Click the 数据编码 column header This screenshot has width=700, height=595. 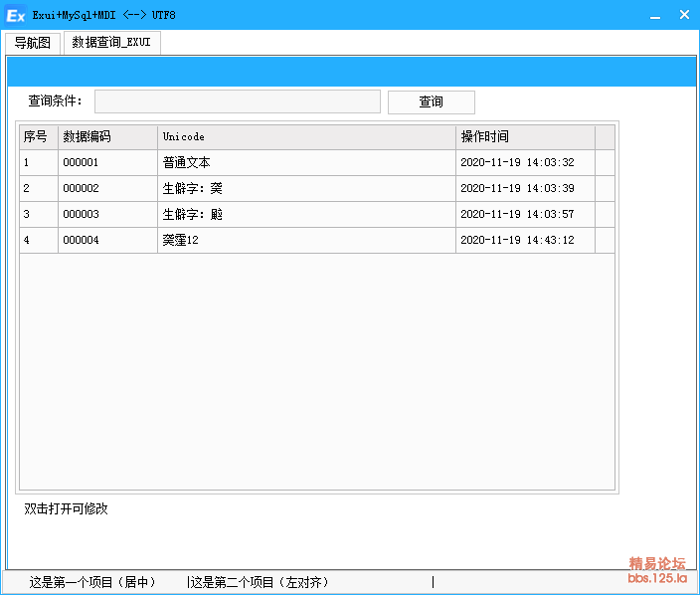(107, 136)
